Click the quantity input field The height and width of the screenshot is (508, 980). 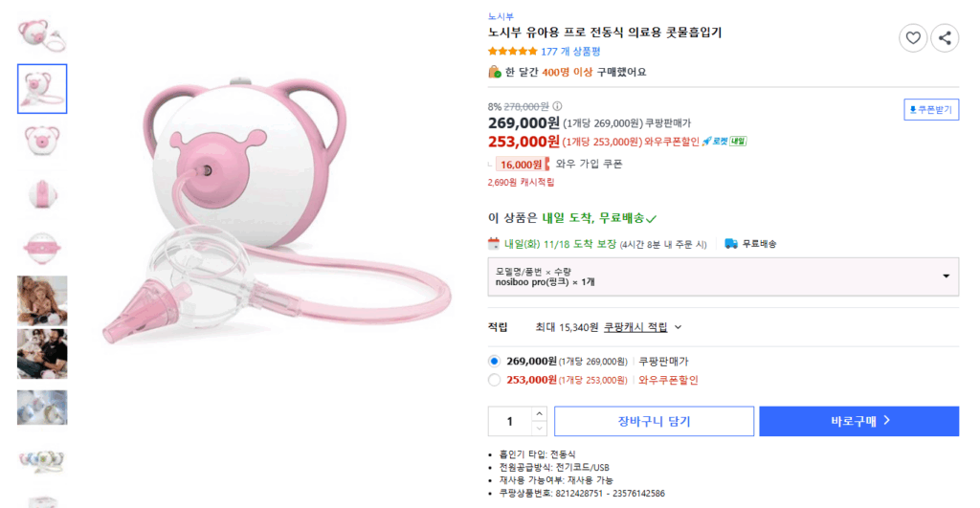point(510,421)
